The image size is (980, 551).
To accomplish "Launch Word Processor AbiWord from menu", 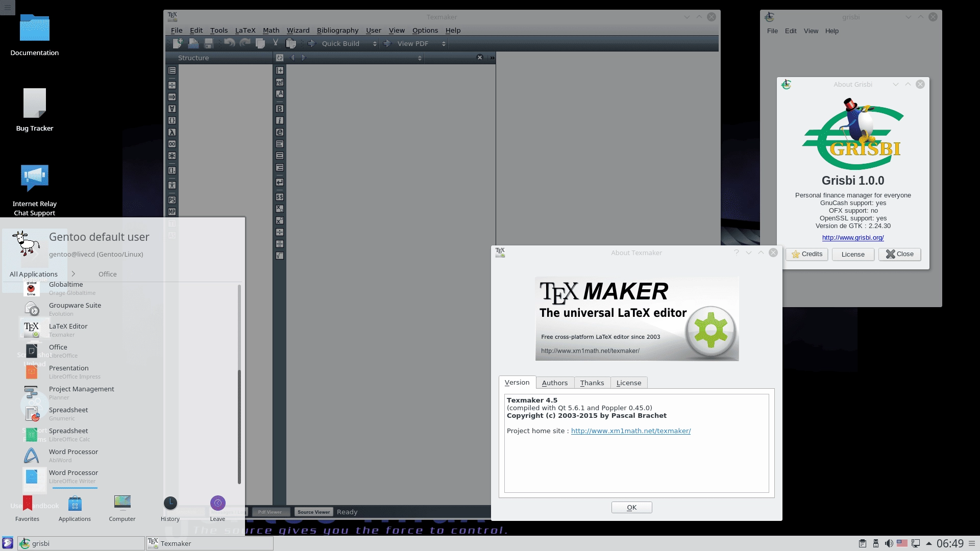I will [122, 455].
